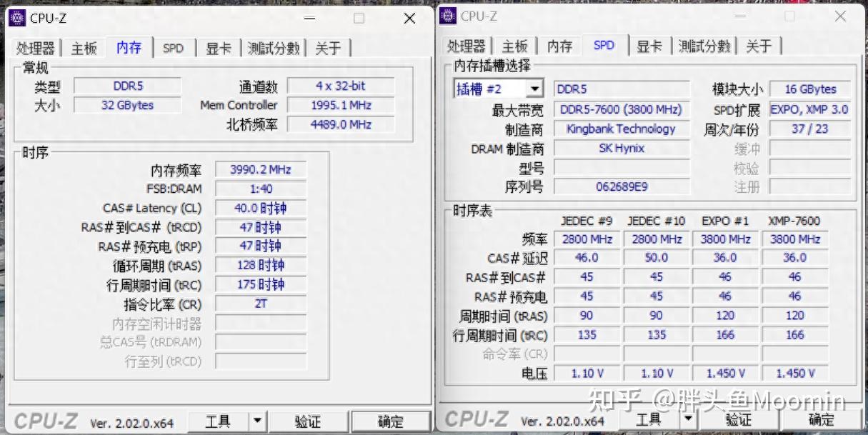Close the left CPU-Z window
The width and height of the screenshot is (868, 435).
pyautogui.click(x=409, y=19)
